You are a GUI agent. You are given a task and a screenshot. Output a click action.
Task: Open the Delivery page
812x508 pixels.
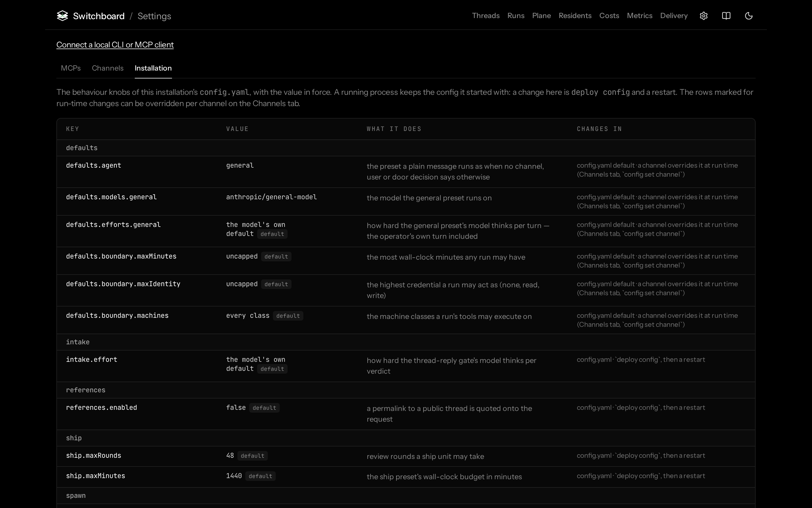tap(674, 16)
